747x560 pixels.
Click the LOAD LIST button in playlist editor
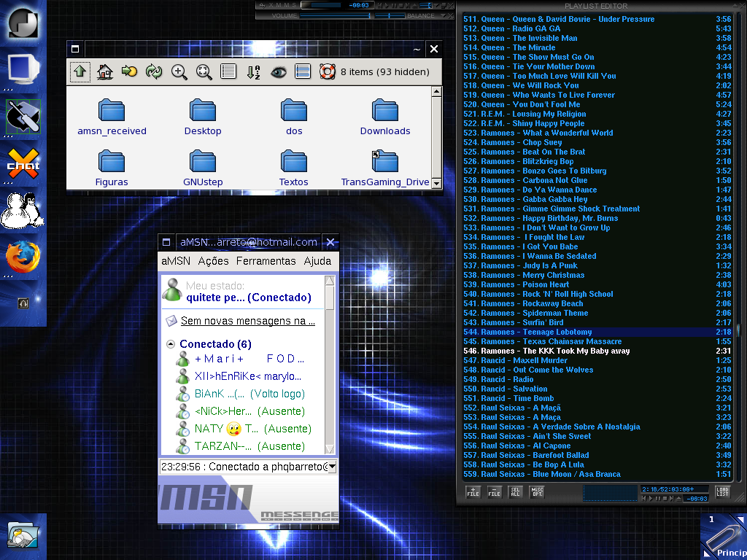coord(722,492)
